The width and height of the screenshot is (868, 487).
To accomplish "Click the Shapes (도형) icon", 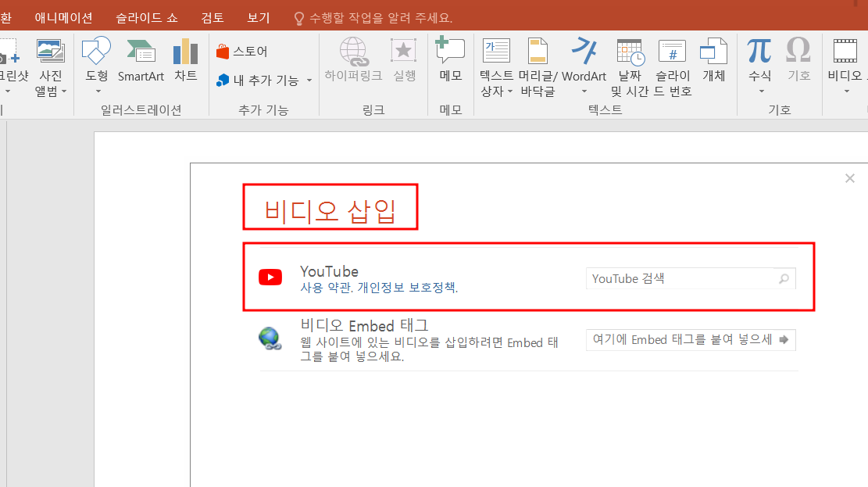I will [x=96, y=51].
